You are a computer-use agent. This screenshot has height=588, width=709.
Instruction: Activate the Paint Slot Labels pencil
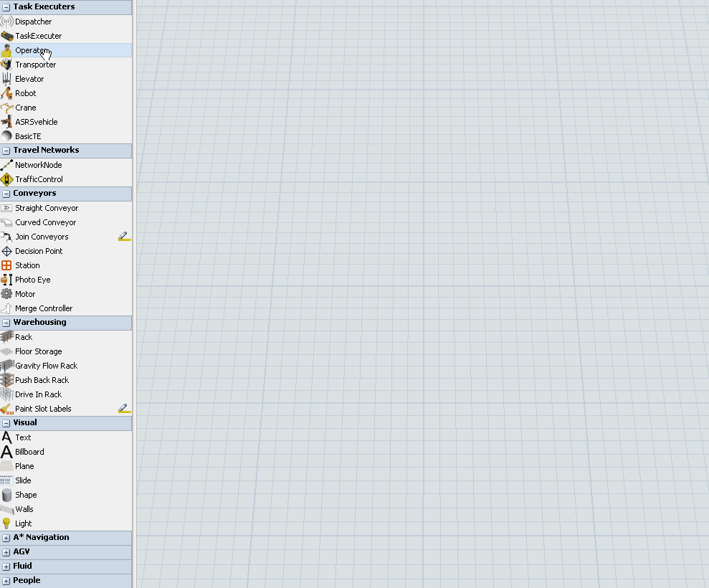click(124, 408)
